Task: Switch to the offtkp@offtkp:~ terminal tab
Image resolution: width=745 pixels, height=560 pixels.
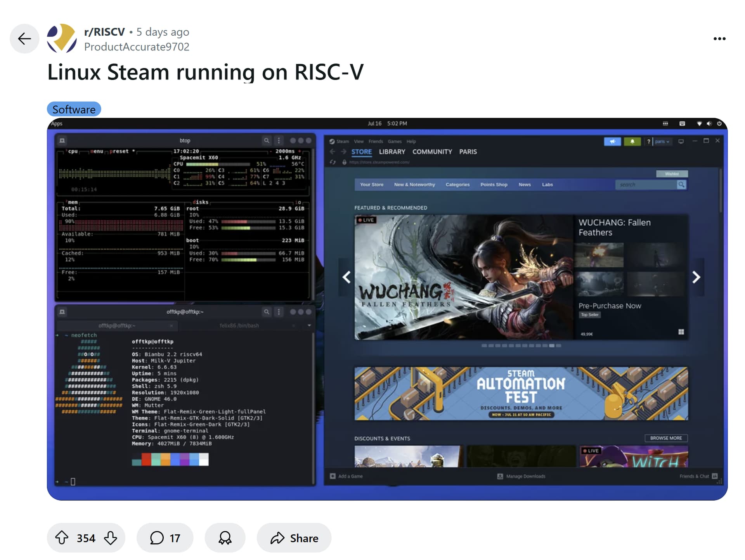Action: click(117, 325)
